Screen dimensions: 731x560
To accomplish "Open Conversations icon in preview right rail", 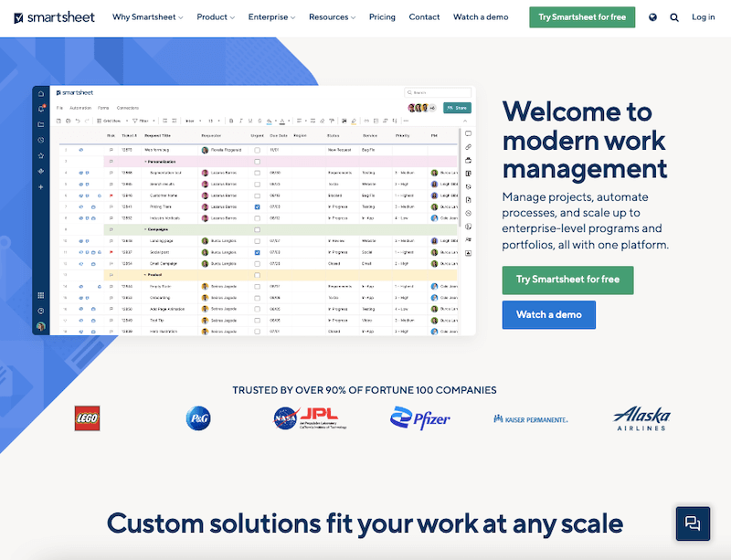I will [468, 133].
